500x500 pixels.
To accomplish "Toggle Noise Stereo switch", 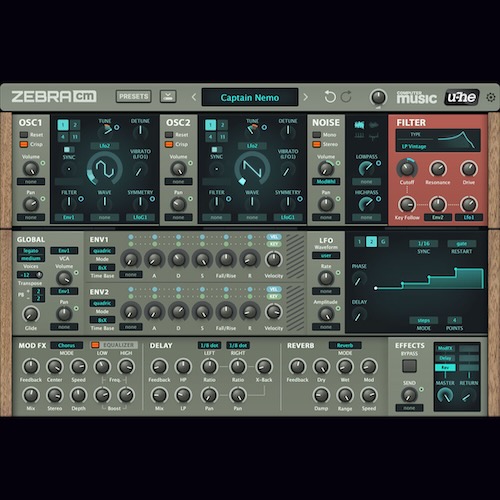I will pyautogui.click(x=316, y=144).
